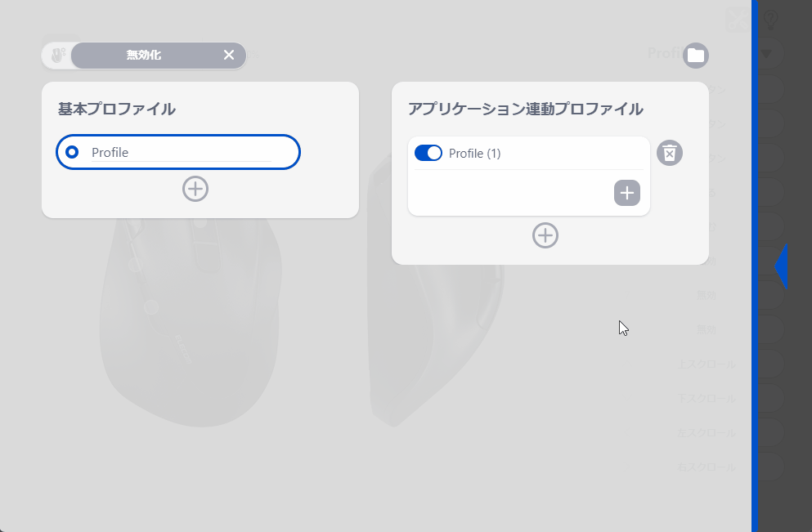Add a new basic profile with the plus
Viewport: 812px width, 532px height.
[195, 189]
